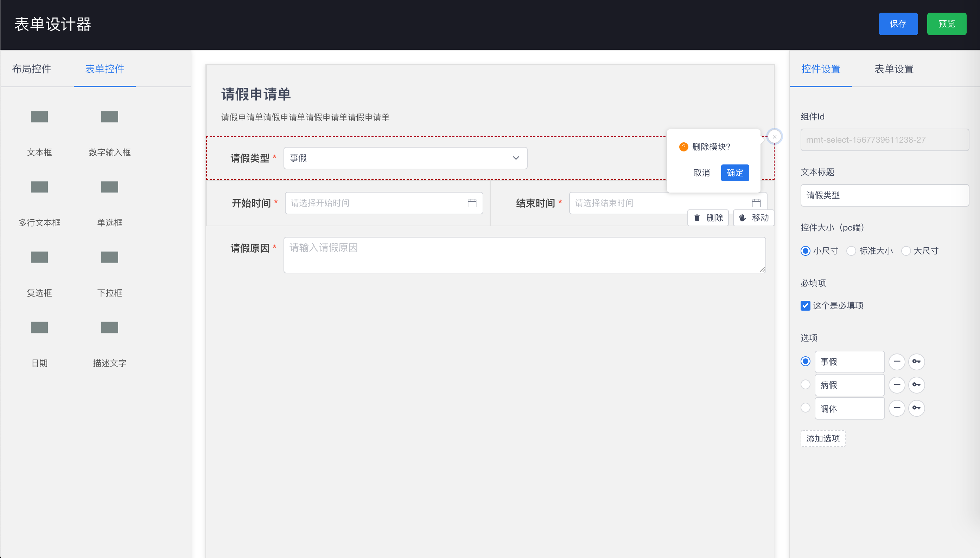Click the 文本框 component icon
This screenshot has width=980, height=558.
(x=39, y=117)
